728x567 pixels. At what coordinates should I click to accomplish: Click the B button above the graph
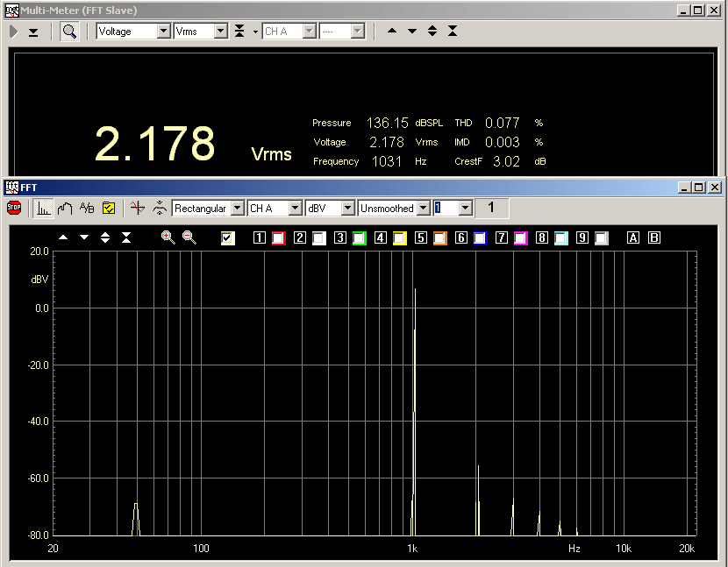click(x=653, y=238)
